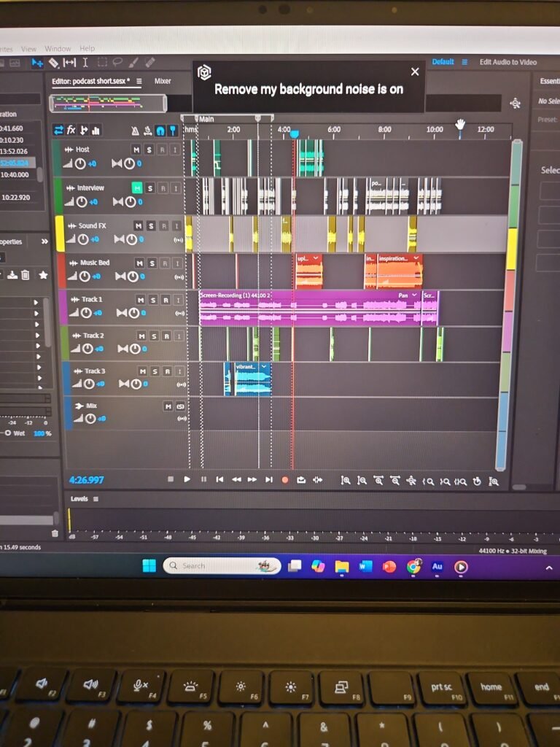The width and height of the screenshot is (560, 747).
Task: Fast forward the playhead
Action: click(252, 480)
